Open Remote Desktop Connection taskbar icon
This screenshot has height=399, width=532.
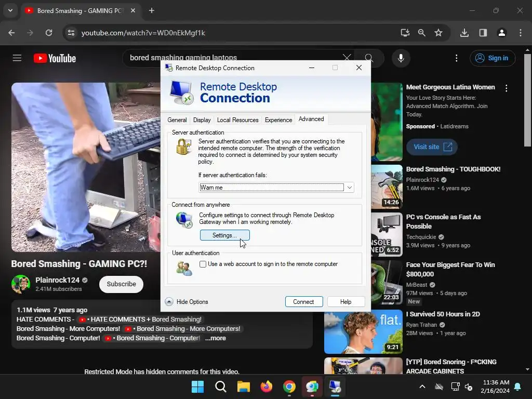[335, 387]
